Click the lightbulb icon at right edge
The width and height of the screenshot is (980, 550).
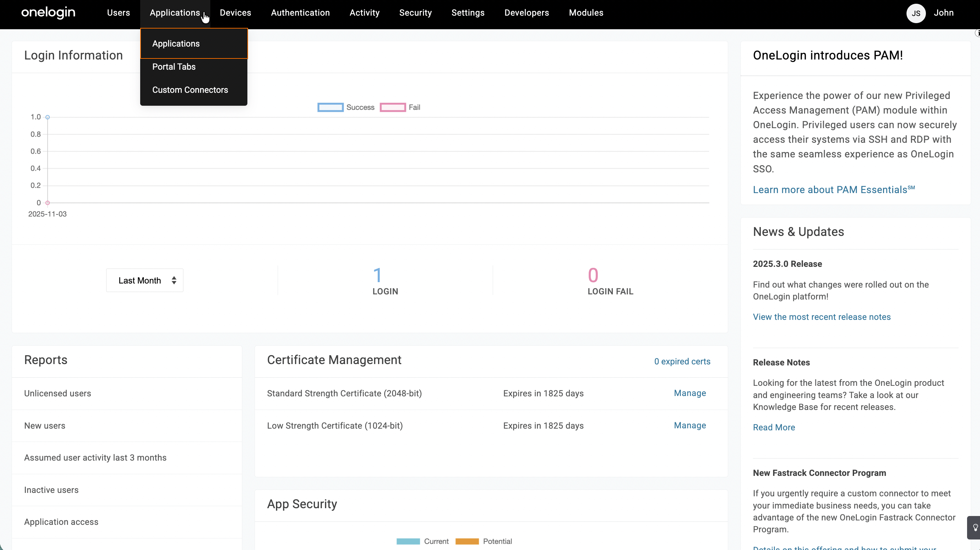tap(975, 528)
